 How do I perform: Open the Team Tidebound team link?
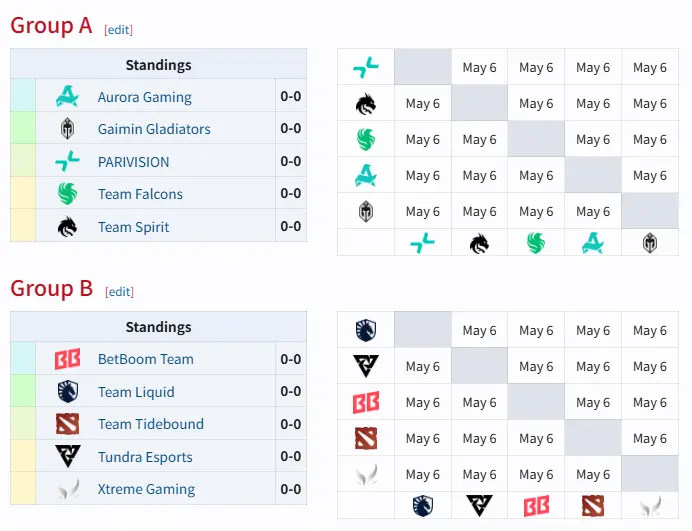coord(151,424)
